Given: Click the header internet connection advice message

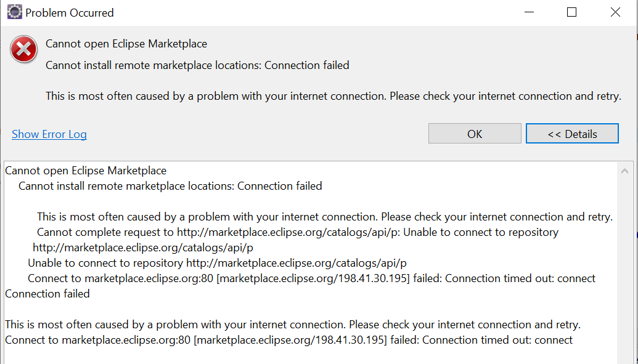Looking at the screenshot, I should tap(333, 96).
